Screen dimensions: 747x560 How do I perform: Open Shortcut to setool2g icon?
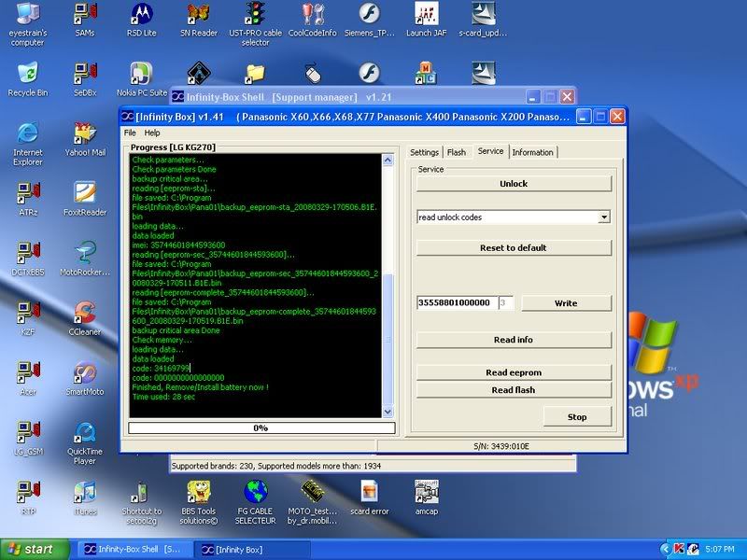coord(142,503)
